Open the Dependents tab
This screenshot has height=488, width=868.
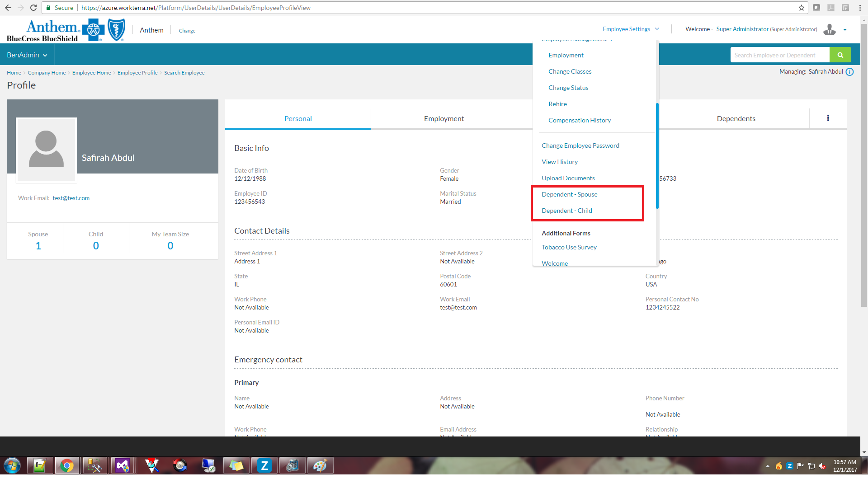pyautogui.click(x=736, y=118)
